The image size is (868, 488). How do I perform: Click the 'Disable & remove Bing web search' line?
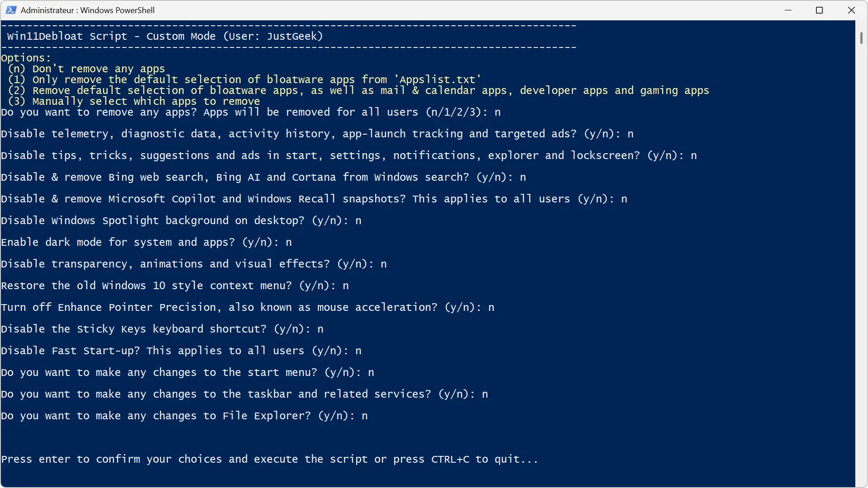(264, 177)
